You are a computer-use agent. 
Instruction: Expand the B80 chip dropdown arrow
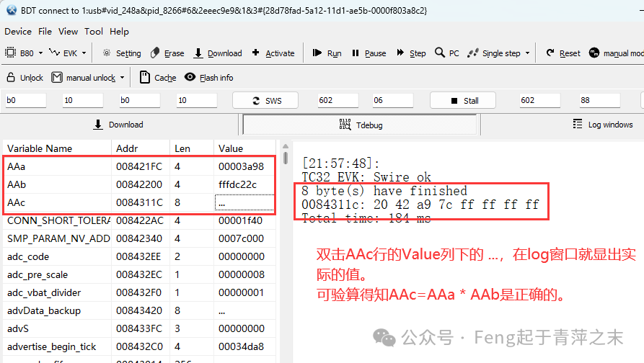(x=40, y=53)
